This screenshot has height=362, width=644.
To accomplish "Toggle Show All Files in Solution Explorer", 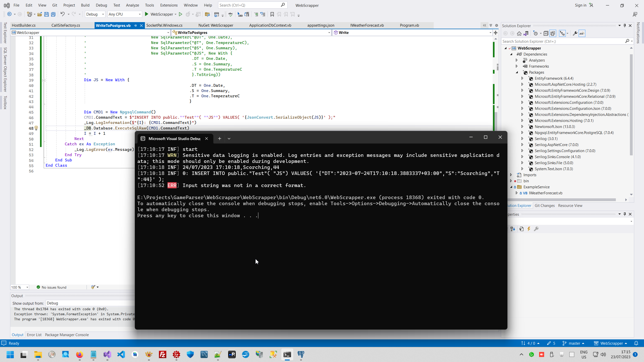I will [553, 33].
